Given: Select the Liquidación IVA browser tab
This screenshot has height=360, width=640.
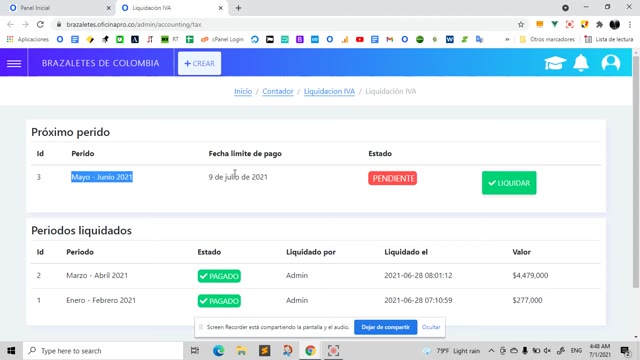Looking at the screenshot, I should pos(171,8).
